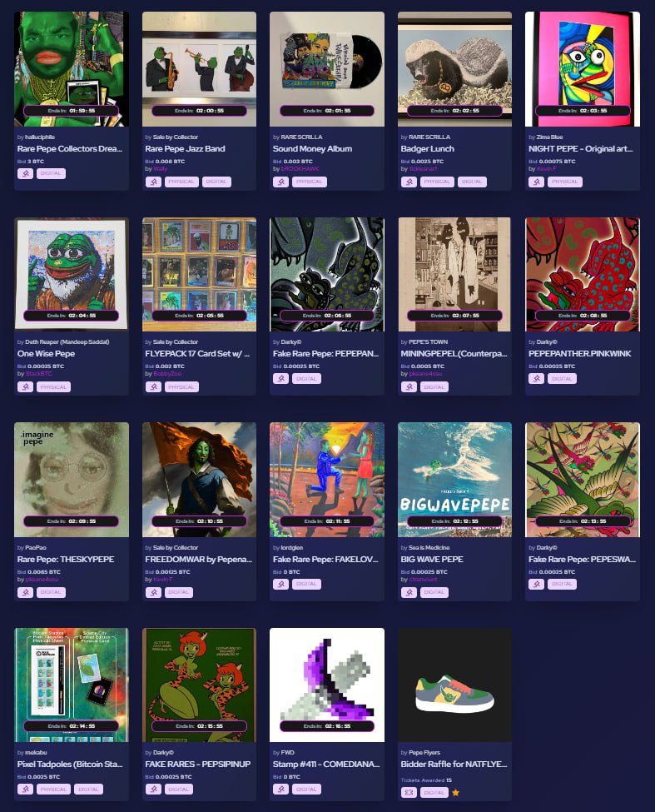Viewport: 655px width, 812px height.
Task: Click the gavel icon under Pixel Tadpoles listing
Action: 25,790
